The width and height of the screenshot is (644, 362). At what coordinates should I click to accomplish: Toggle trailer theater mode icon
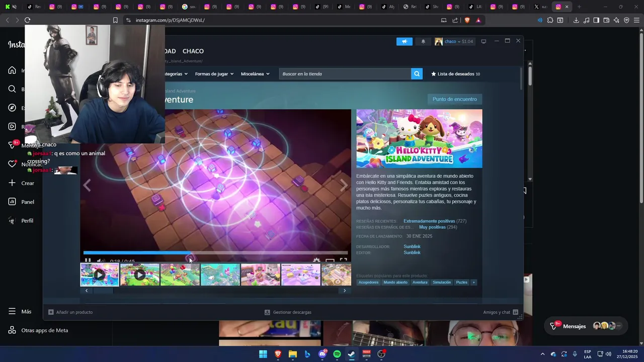coord(330,261)
